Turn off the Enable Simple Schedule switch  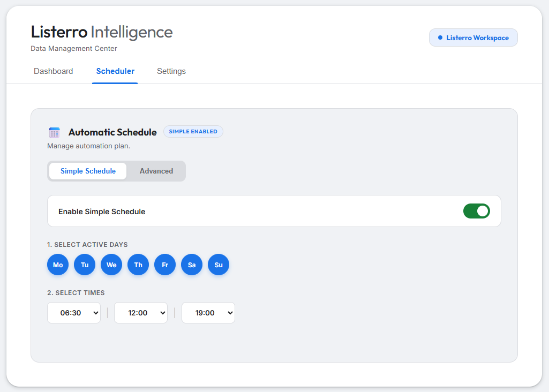[x=476, y=211]
